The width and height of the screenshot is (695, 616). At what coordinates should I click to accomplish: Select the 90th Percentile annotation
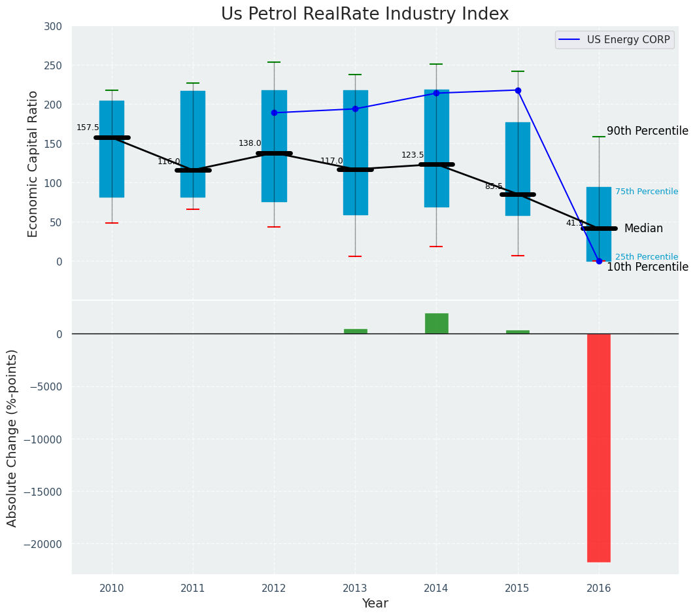click(x=647, y=131)
